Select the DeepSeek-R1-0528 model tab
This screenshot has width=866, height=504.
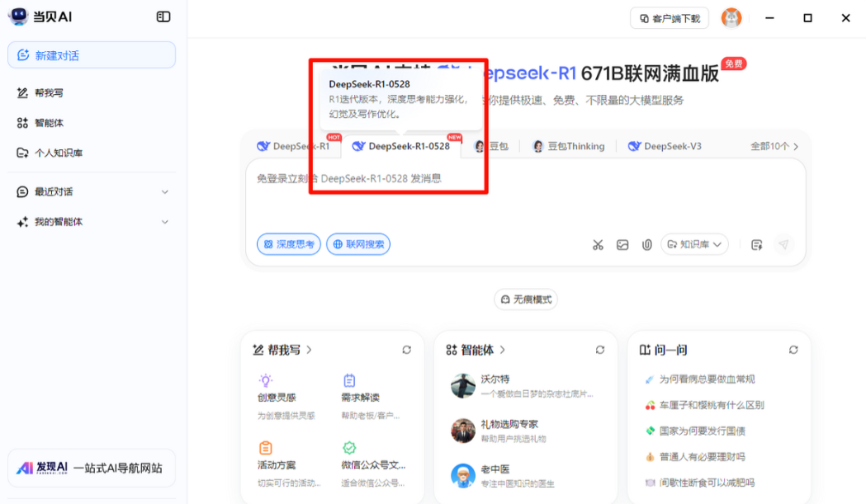click(401, 146)
